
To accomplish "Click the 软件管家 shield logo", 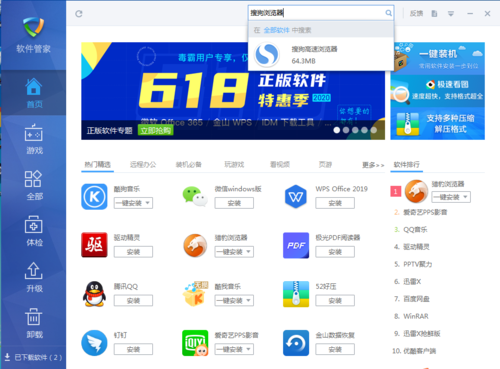I will pos(33,27).
